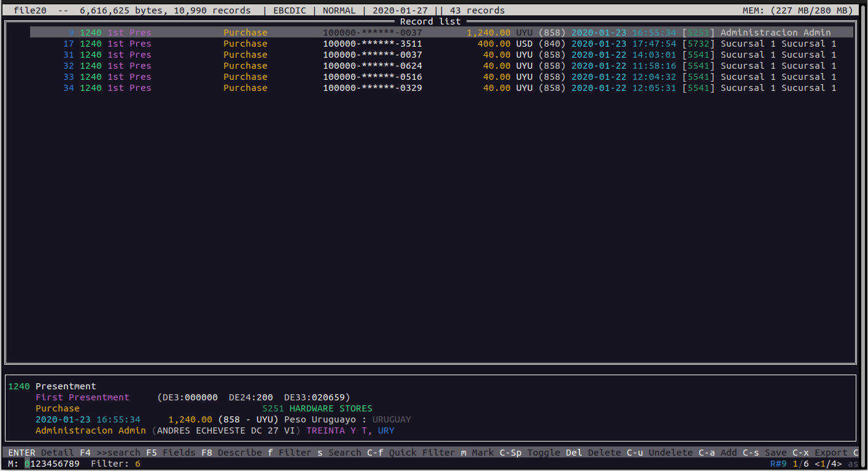Select record 32 timestamped 11:58:16
Viewport: 868px width, 471px height.
tap(430, 66)
